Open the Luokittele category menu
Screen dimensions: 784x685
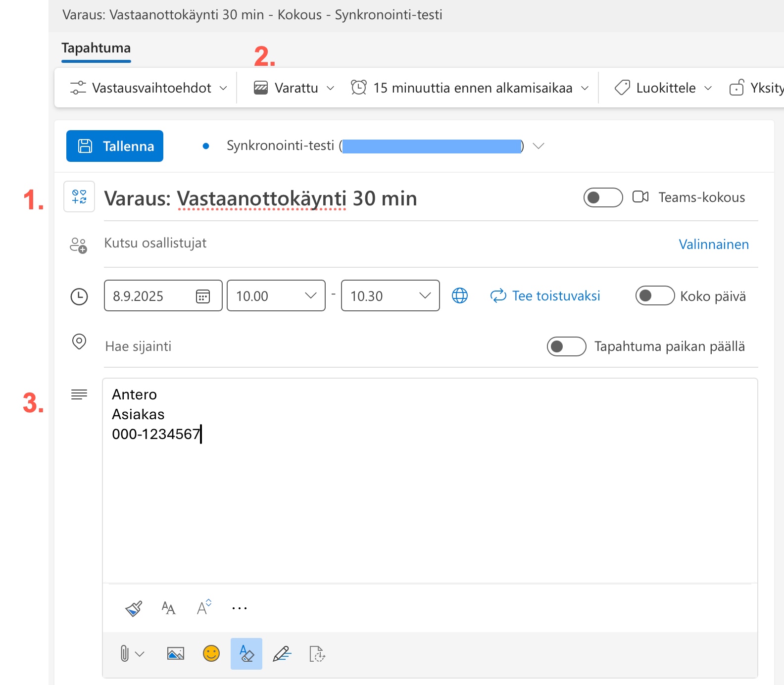point(663,88)
